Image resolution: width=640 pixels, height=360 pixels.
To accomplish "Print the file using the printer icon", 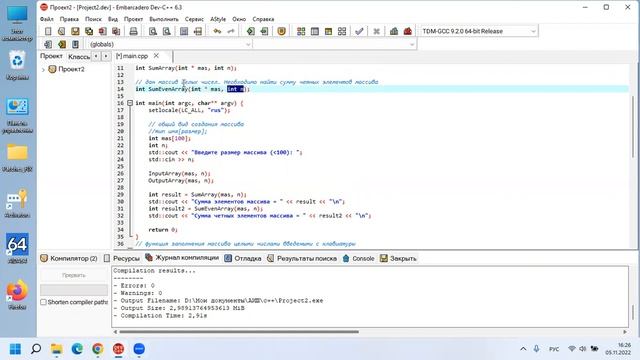I will (x=133, y=31).
